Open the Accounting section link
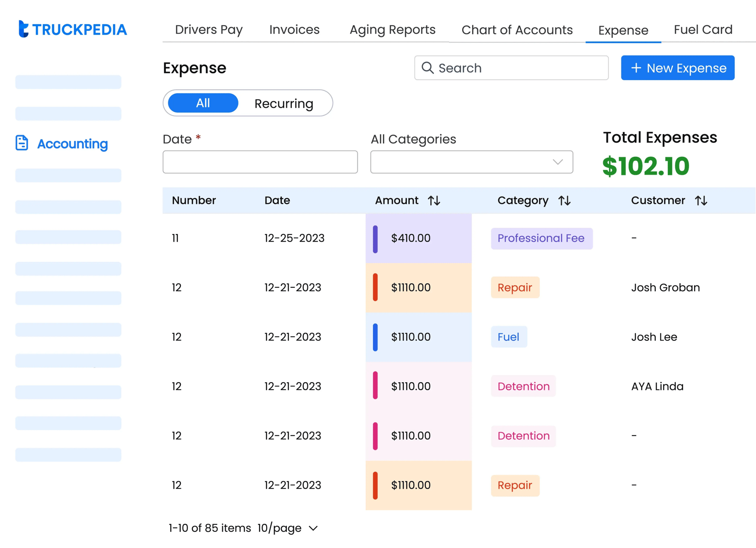This screenshot has width=756, height=548. coord(72,144)
